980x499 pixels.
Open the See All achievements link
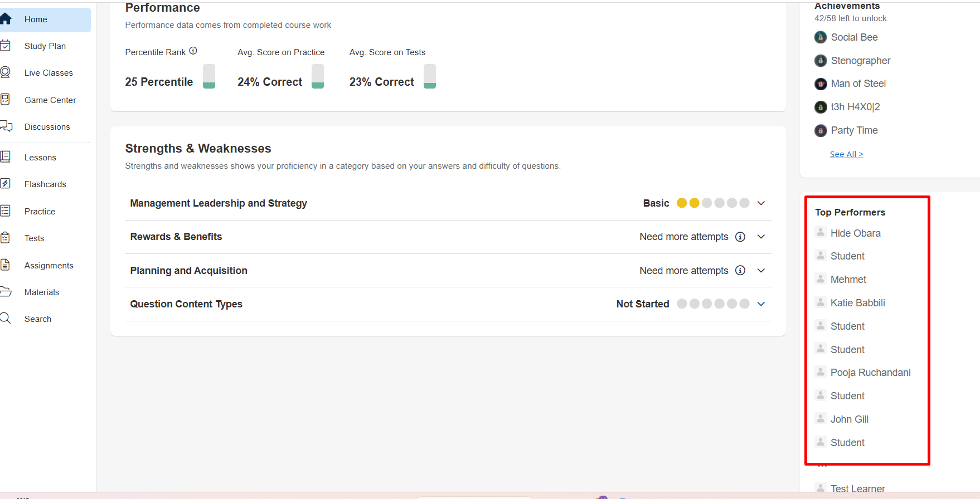(846, 154)
